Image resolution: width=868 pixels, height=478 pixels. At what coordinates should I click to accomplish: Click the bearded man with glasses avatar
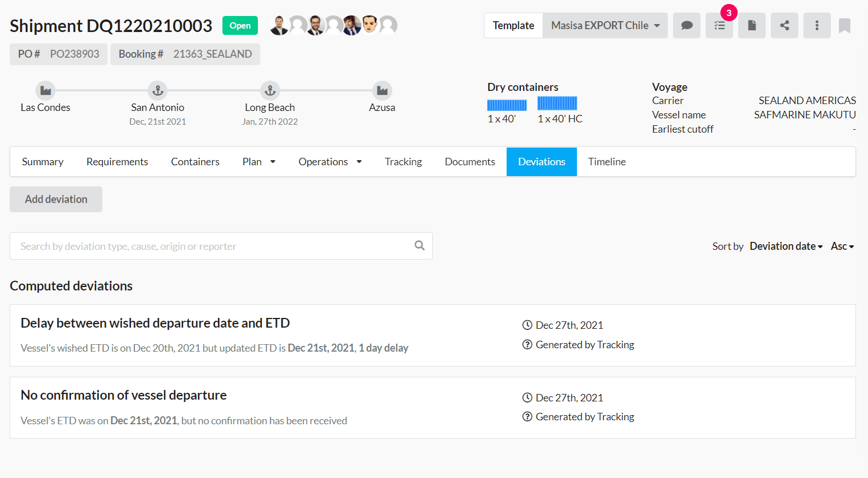[315, 25]
